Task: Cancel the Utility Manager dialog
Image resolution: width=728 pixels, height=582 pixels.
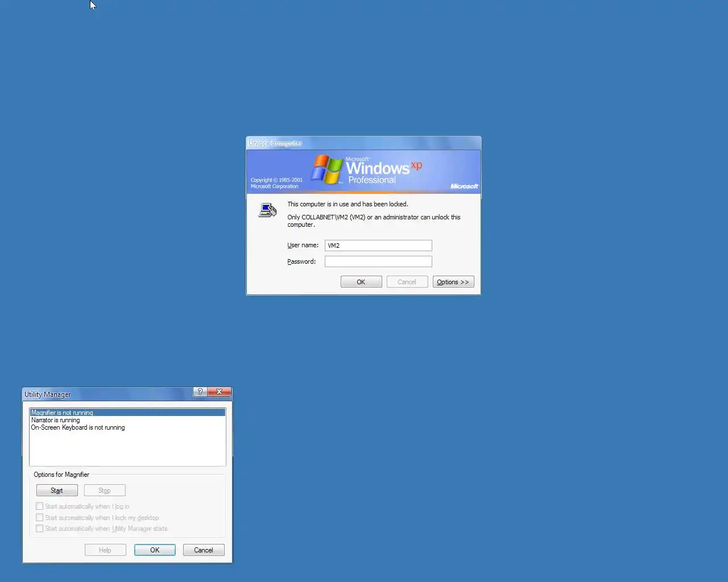Action: (x=204, y=550)
